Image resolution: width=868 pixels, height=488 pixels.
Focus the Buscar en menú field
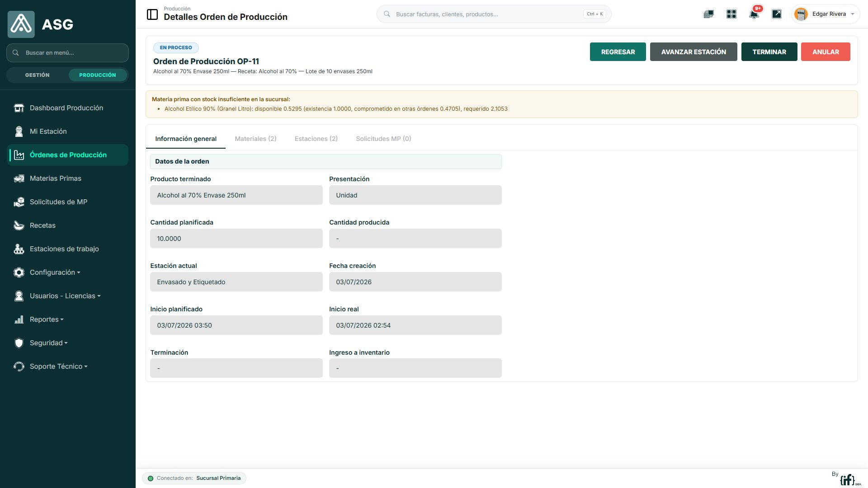click(68, 53)
